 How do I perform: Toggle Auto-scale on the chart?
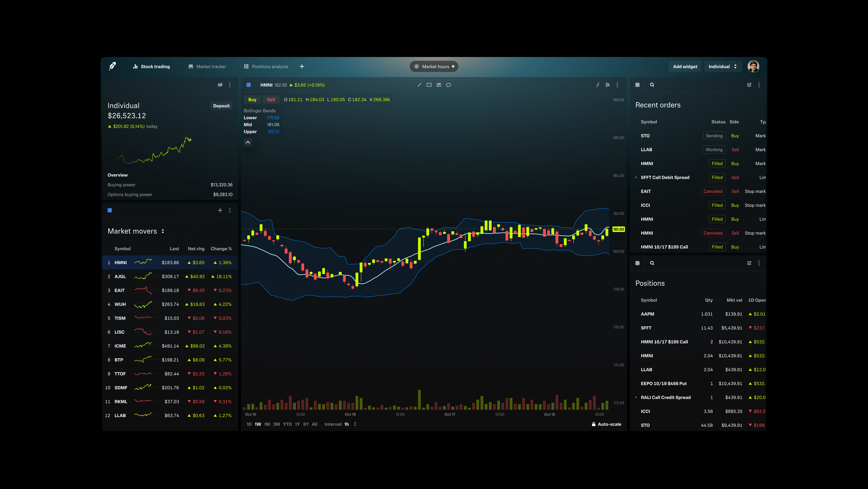(607, 424)
